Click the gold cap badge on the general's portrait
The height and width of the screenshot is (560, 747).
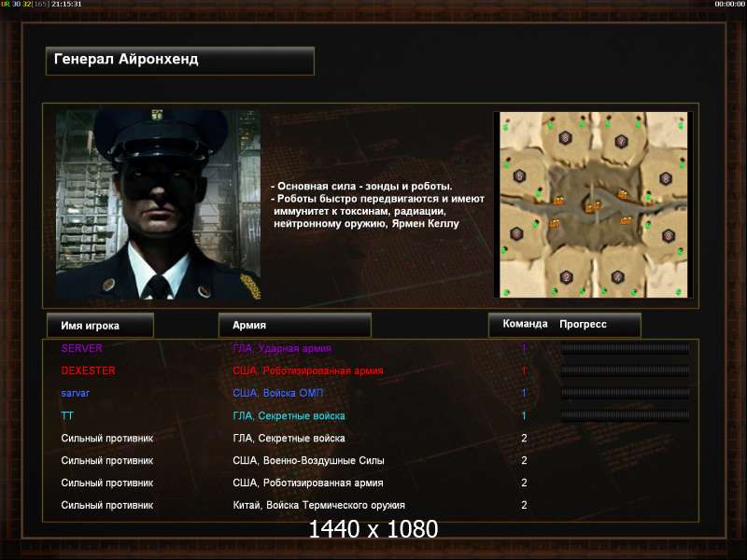tap(157, 115)
